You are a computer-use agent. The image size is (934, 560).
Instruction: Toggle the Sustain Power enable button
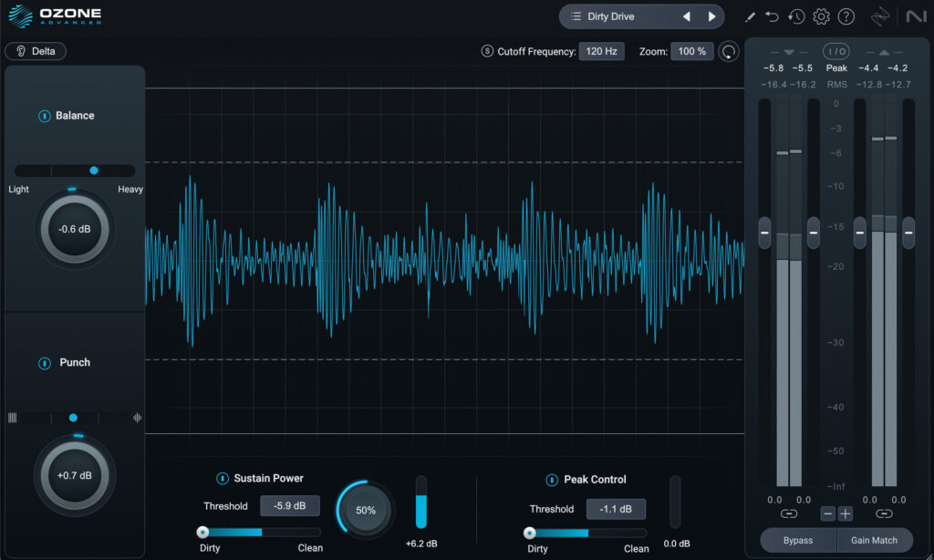[x=223, y=479]
